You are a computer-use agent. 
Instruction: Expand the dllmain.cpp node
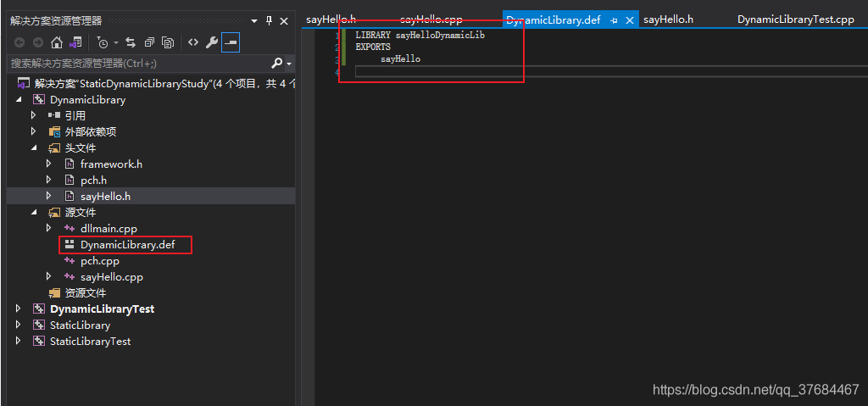[48, 228]
